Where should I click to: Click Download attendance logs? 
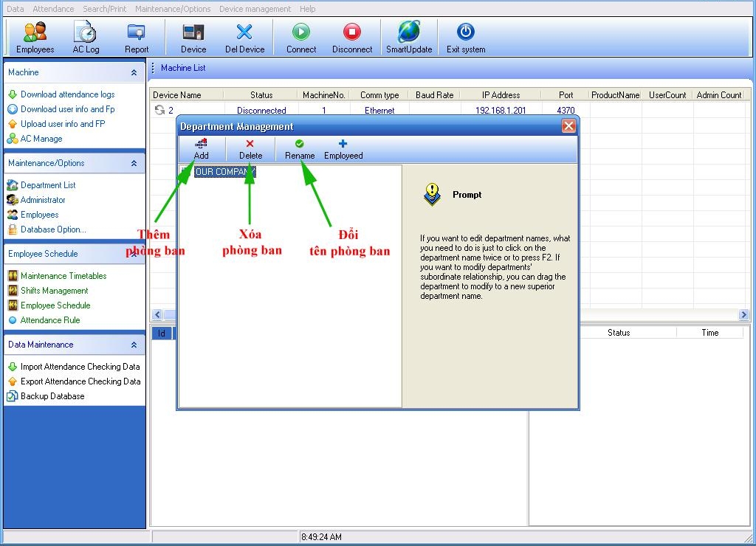[67, 94]
